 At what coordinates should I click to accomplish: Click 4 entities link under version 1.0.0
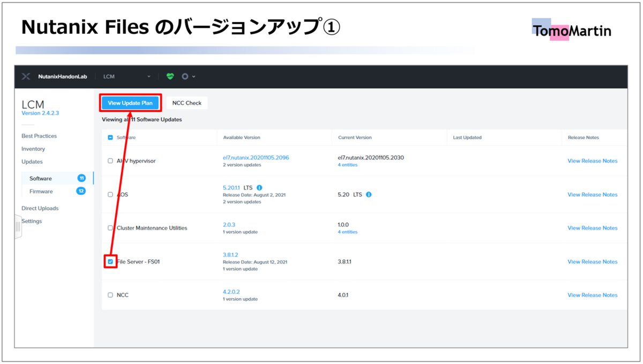(348, 232)
